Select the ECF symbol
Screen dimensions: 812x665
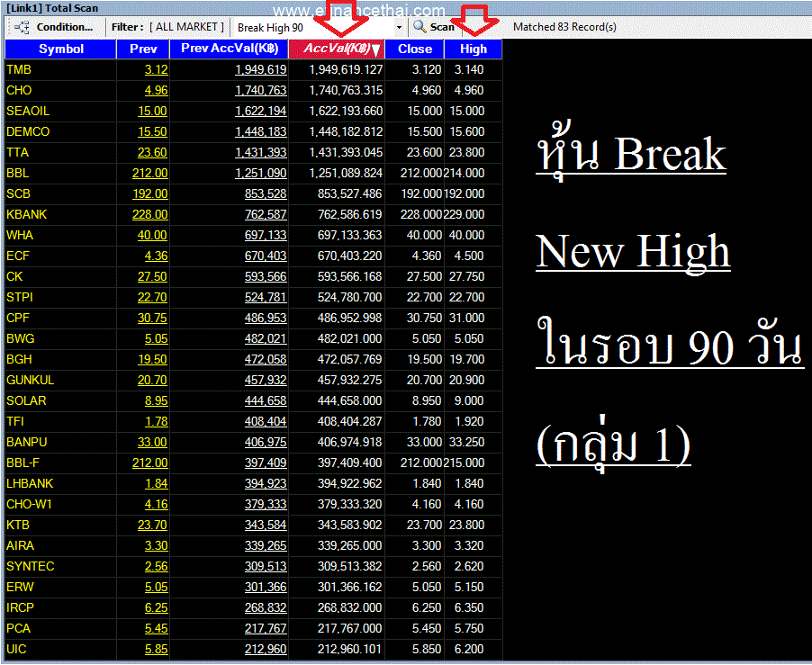pyautogui.click(x=18, y=256)
